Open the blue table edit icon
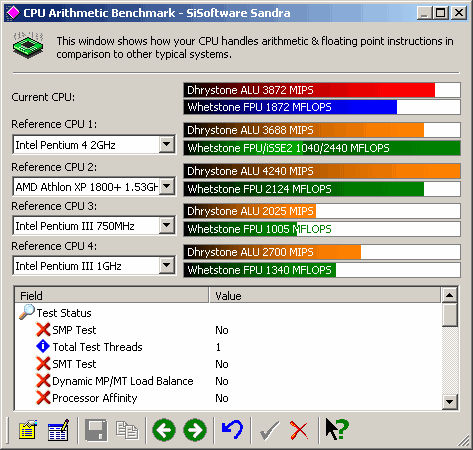This screenshot has height=450, width=473. point(58,430)
